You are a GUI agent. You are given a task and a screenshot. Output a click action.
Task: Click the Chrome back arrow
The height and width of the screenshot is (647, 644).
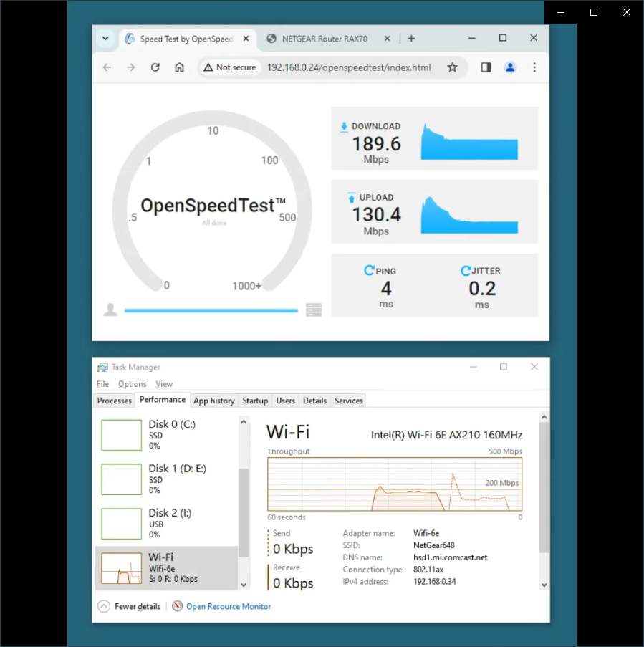(107, 67)
